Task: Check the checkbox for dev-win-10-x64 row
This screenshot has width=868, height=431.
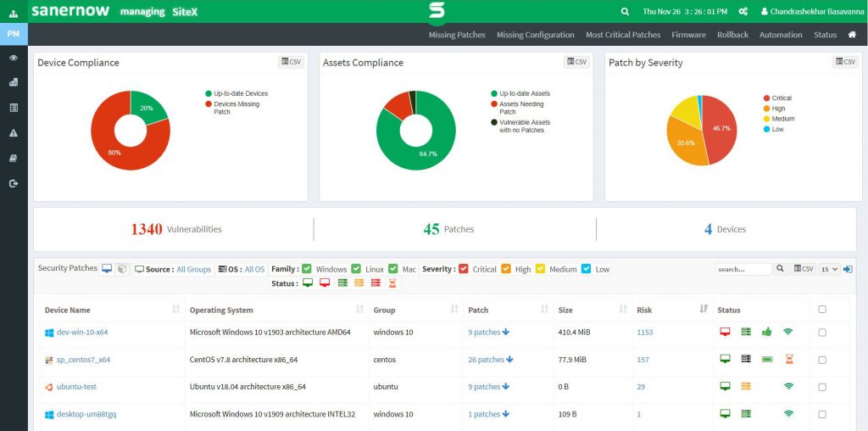Action: pyautogui.click(x=822, y=333)
